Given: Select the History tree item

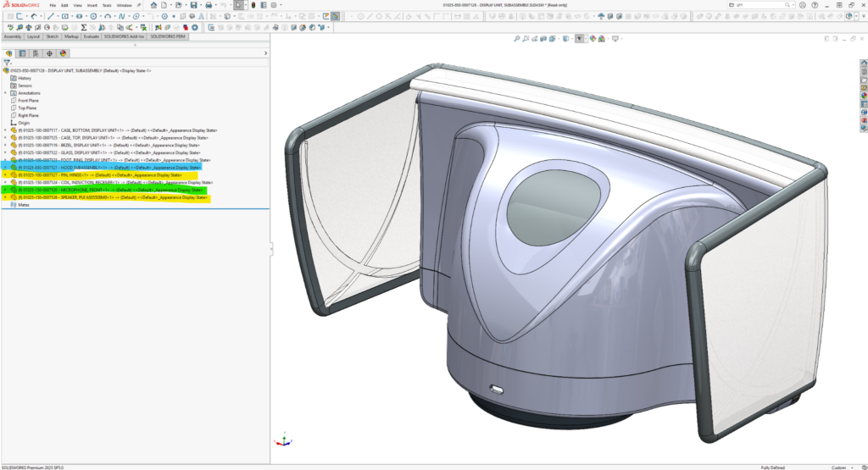Looking at the screenshot, I should click(25, 78).
